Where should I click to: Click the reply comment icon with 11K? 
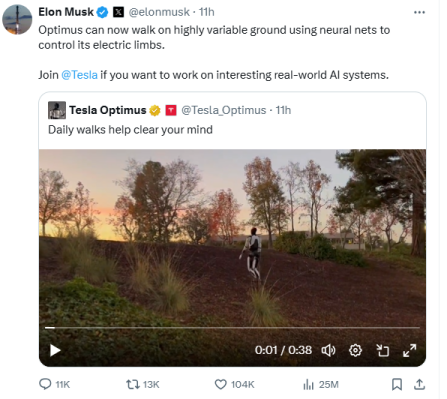coord(45,384)
